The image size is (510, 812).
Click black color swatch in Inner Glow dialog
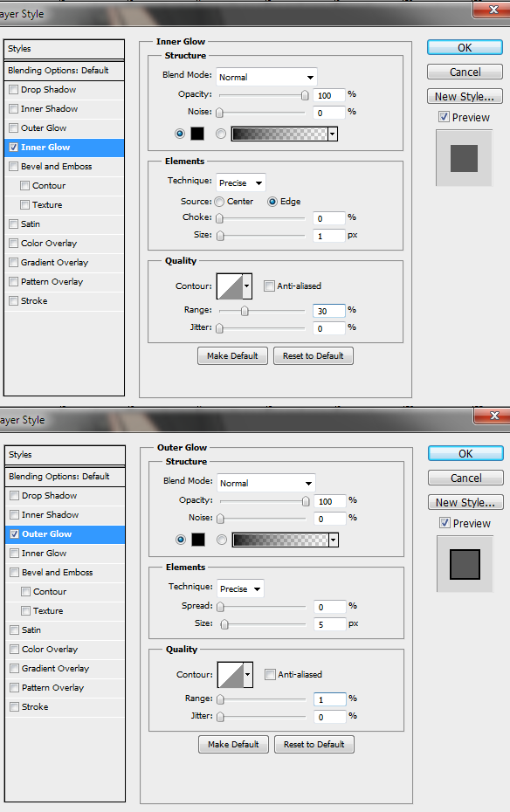[197, 134]
